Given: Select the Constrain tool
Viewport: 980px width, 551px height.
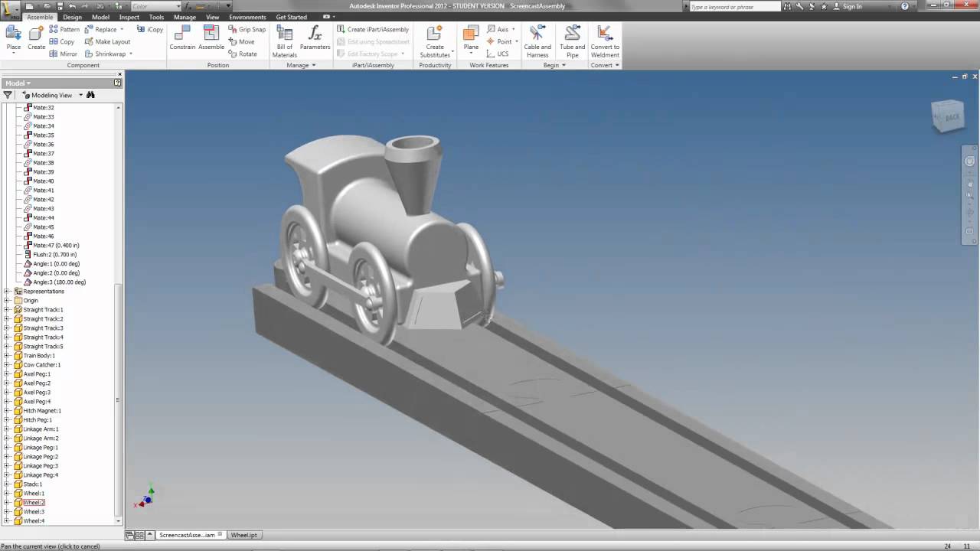Looking at the screenshot, I should [x=182, y=38].
